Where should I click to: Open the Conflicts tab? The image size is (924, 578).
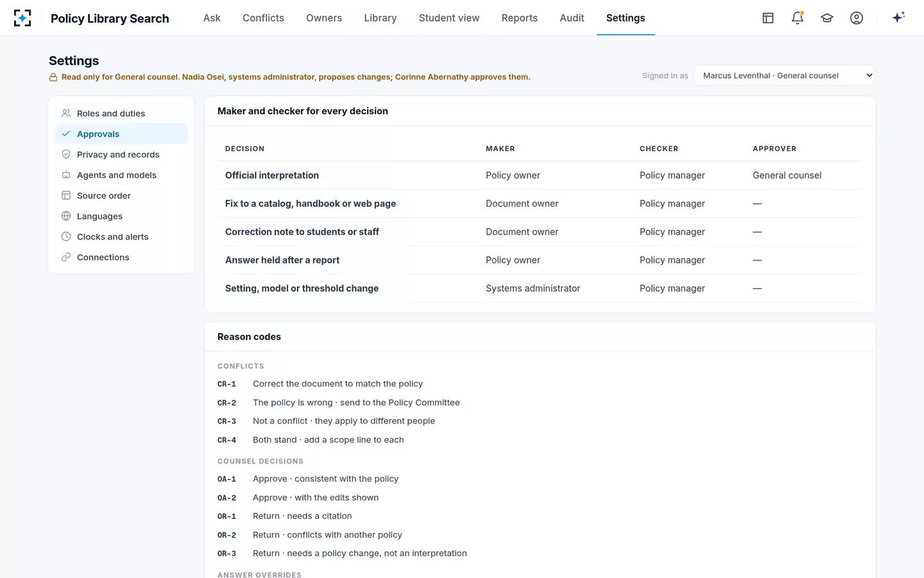click(x=263, y=18)
